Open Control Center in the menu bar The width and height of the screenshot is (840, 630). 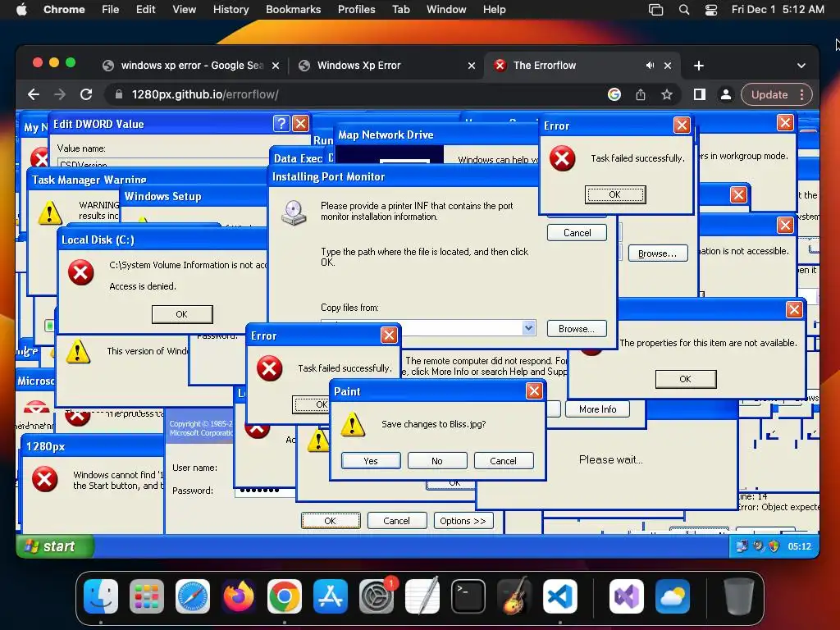click(711, 9)
